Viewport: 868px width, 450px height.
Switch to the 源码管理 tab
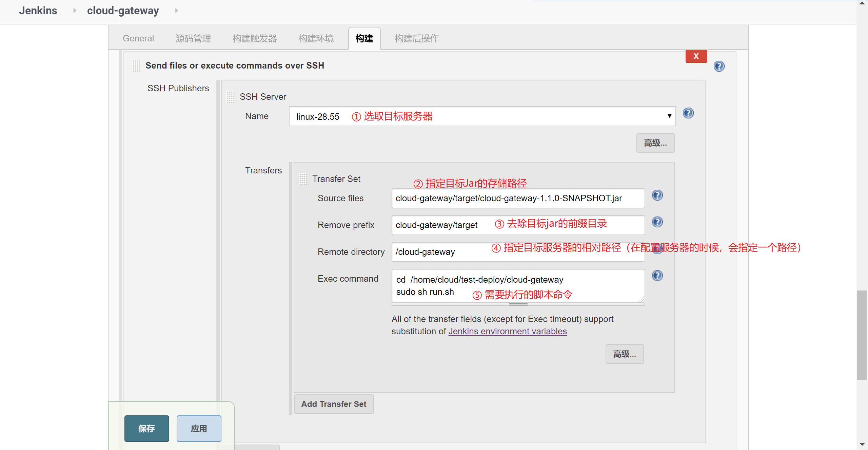pos(193,38)
